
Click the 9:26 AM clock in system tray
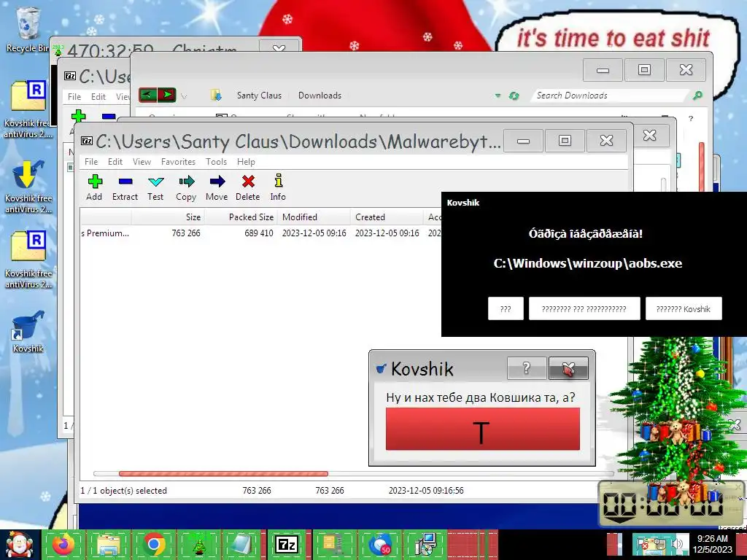(713, 544)
